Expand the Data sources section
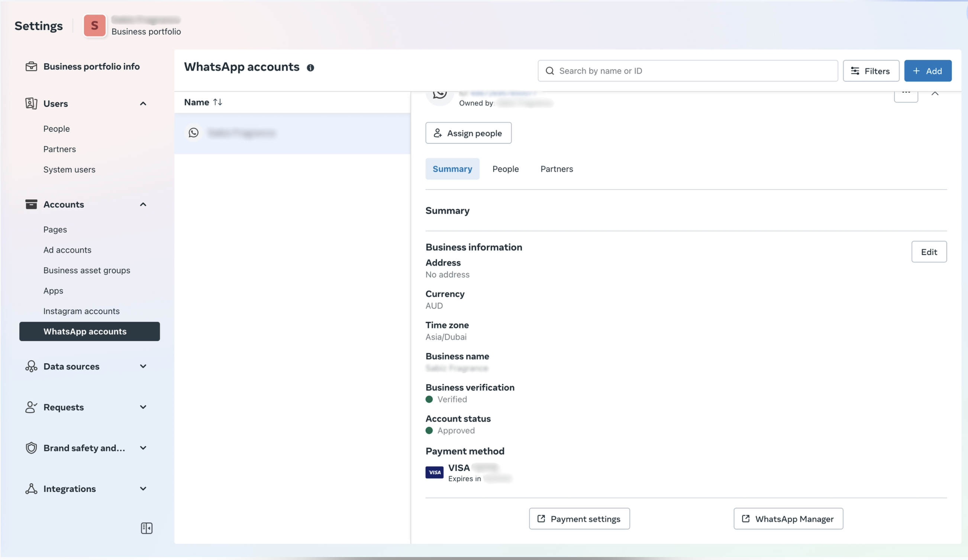Viewport: 968px width, 560px height. pyautogui.click(x=143, y=367)
